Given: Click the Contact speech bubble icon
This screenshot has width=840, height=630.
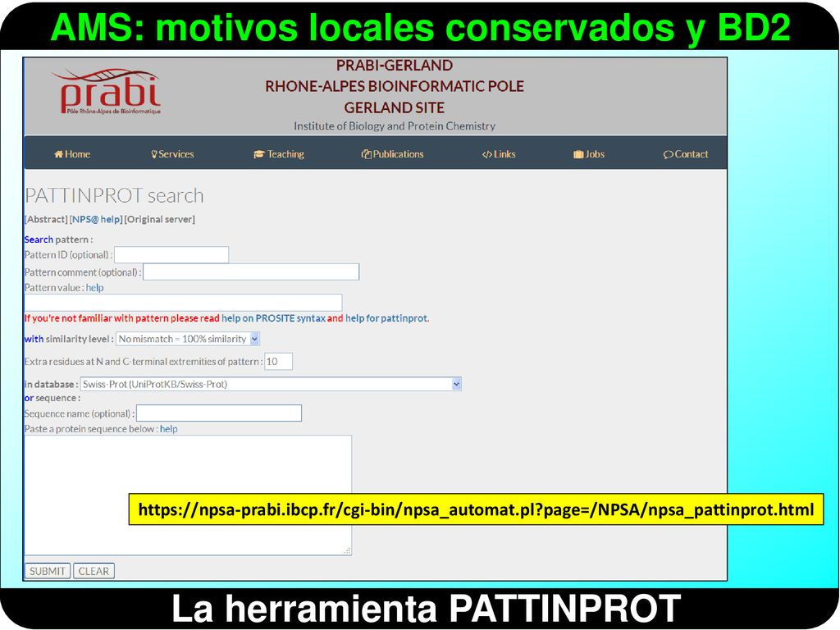Looking at the screenshot, I should 668,154.
